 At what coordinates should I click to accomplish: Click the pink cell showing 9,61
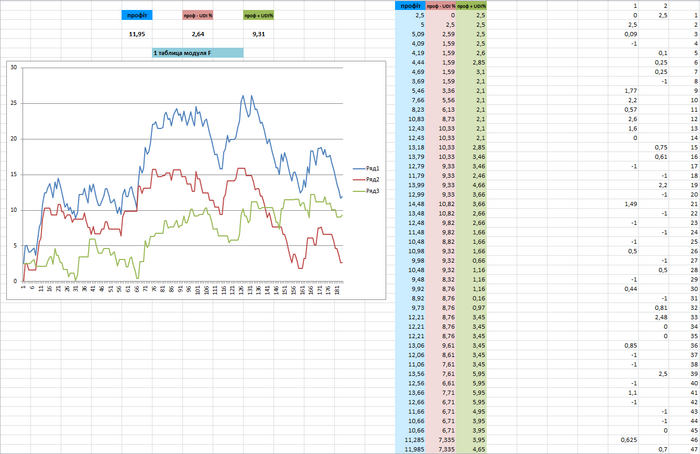tap(441, 346)
